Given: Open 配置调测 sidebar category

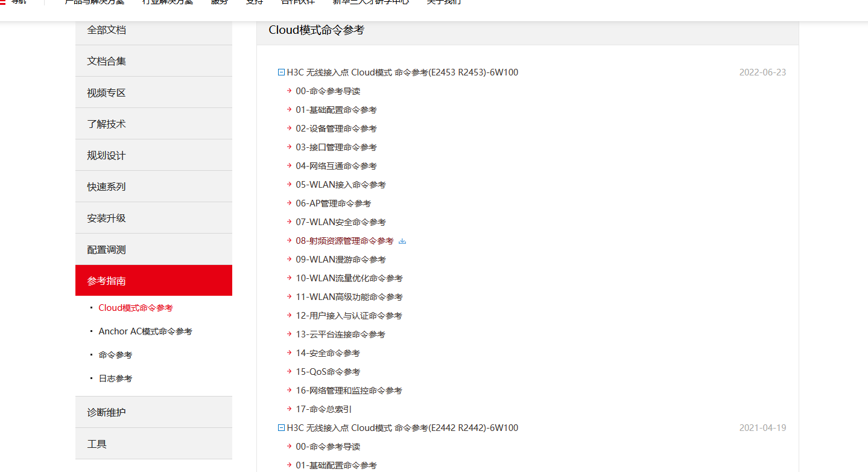Looking at the screenshot, I should point(154,249).
